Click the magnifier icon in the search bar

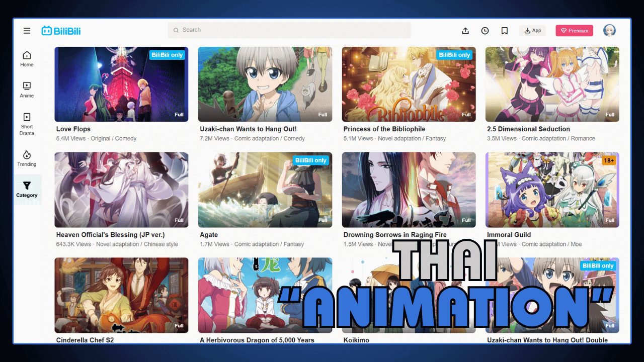pyautogui.click(x=176, y=30)
